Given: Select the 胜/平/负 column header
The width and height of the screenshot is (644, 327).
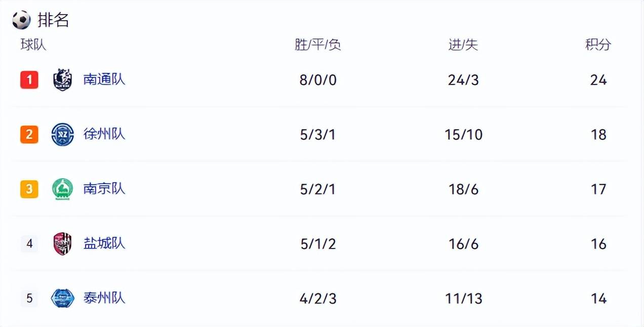Looking at the screenshot, I should (x=318, y=45).
